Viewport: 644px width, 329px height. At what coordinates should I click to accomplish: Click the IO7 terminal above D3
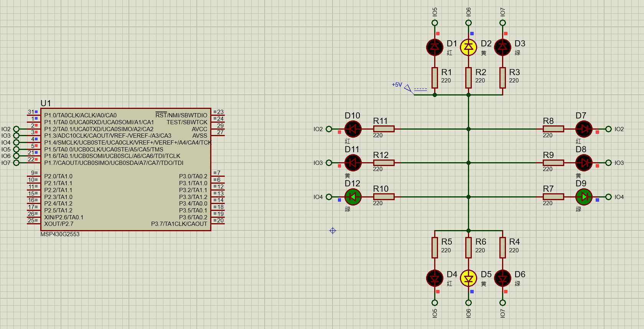click(x=502, y=23)
